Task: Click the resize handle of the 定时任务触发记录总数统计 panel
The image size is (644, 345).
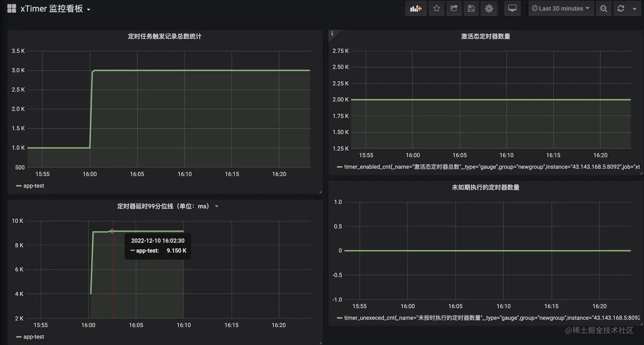Action: [x=321, y=192]
